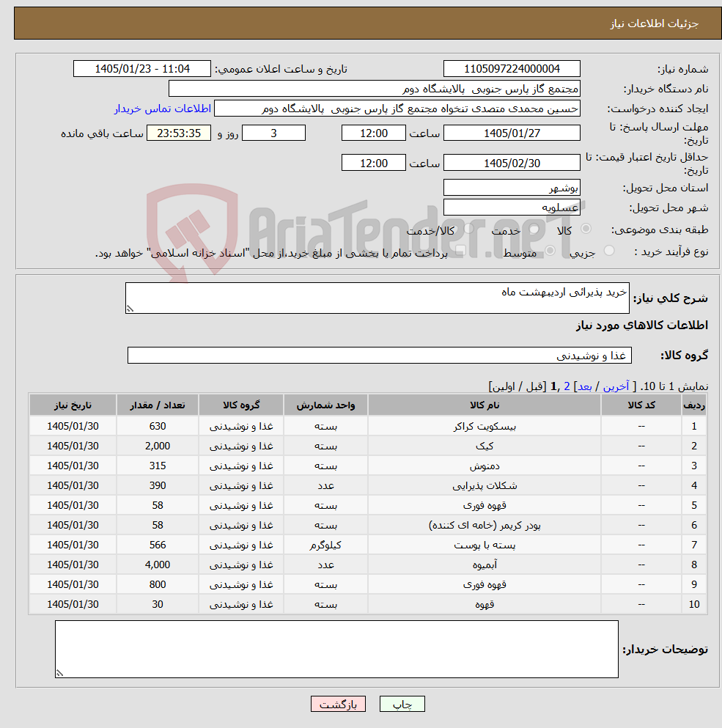Click the قهوه item in row 10
This screenshot has height=728, width=722.
(x=485, y=605)
